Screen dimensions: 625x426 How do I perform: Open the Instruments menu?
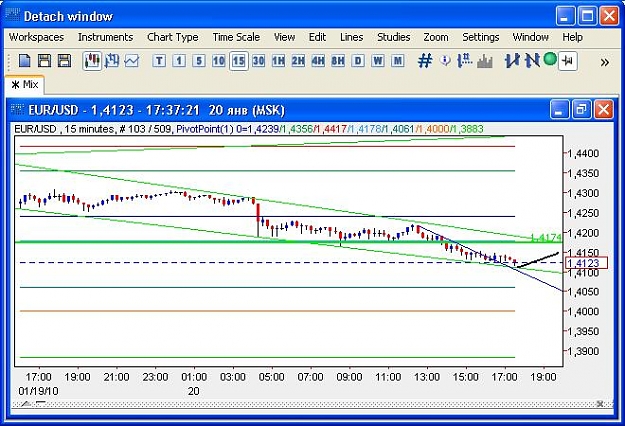[x=105, y=37]
